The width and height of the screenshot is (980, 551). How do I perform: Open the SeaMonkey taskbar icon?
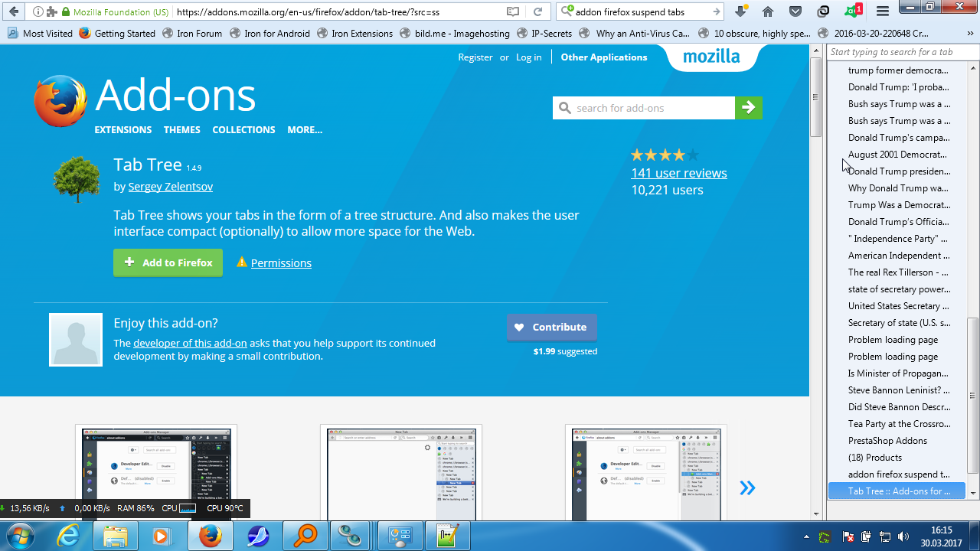[258, 536]
